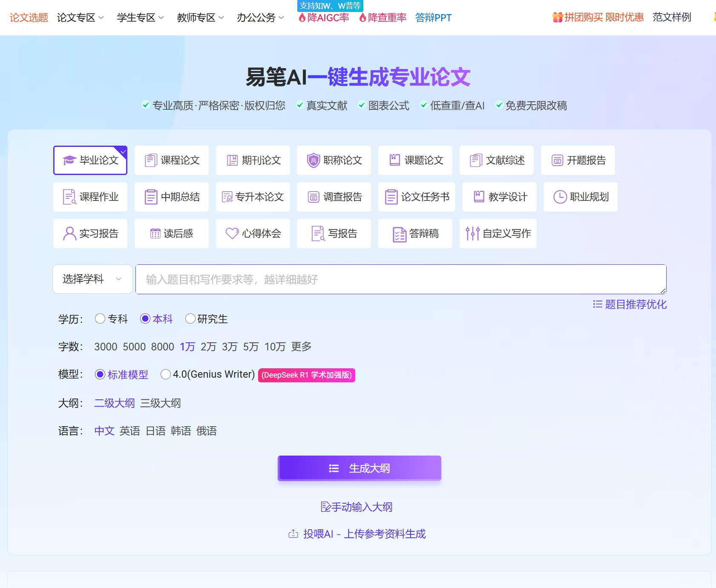Select the 专科 education level radio
Viewport: 716px width, 588px height.
click(x=101, y=318)
